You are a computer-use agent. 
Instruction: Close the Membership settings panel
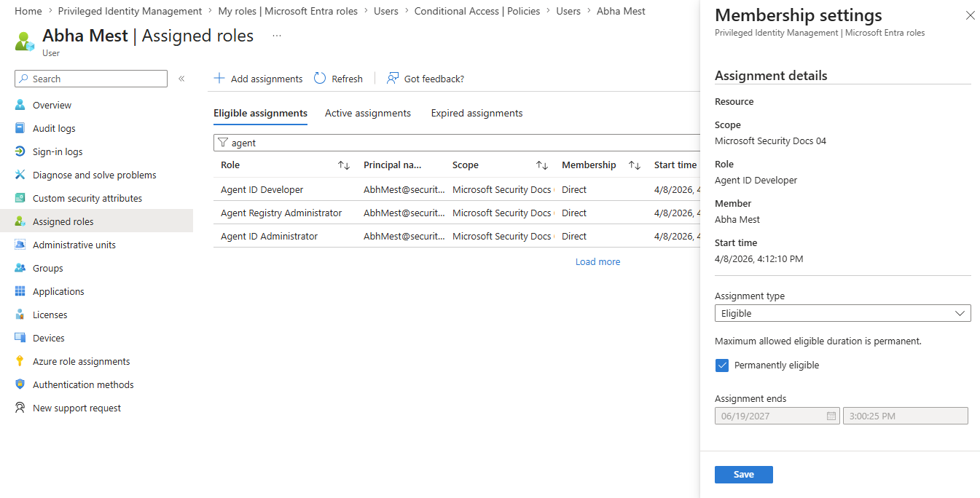coord(970,15)
